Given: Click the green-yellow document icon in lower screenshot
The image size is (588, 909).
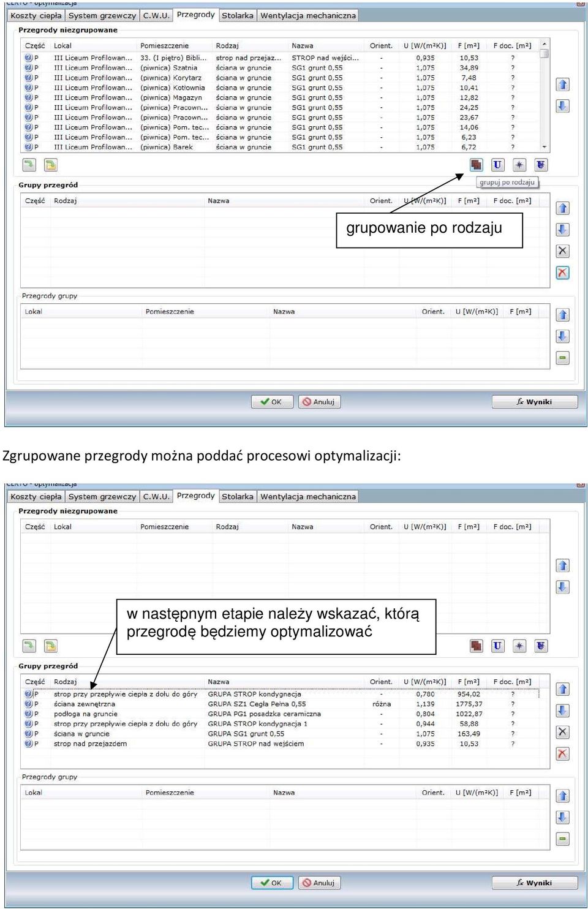Looking at the screenshot, I should point(50,646).
